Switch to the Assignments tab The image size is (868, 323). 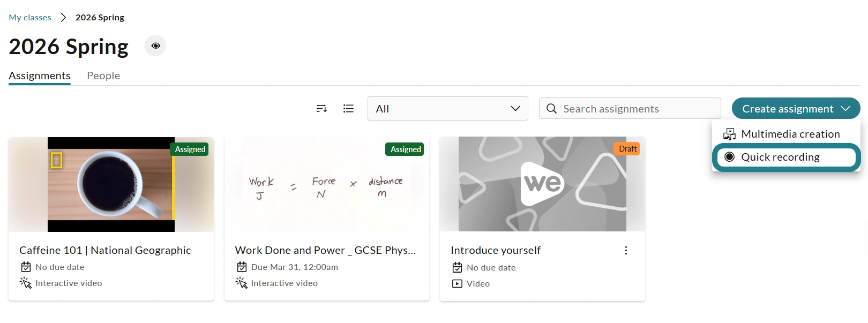pyautogui.click(x=40, y=76)
